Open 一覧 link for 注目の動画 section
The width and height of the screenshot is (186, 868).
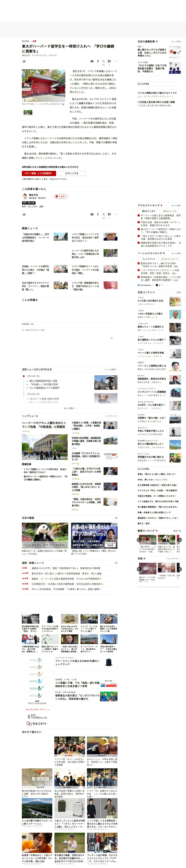pos(116,518)
